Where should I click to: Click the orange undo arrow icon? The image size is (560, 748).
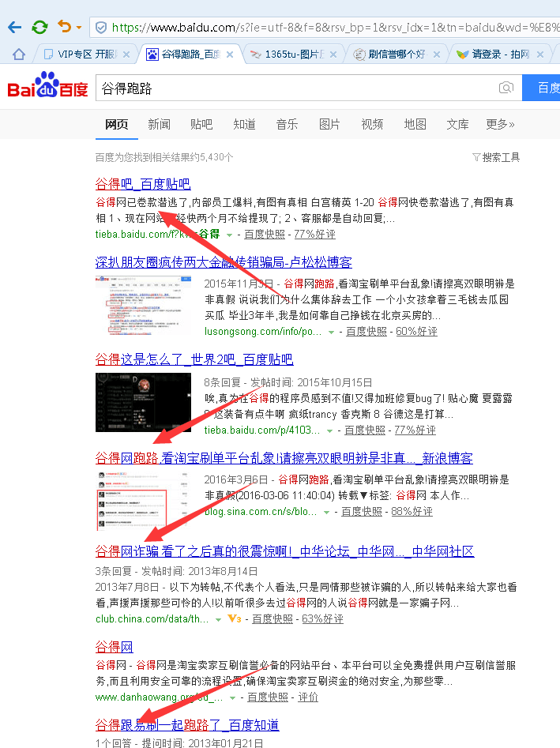(65, 26)
